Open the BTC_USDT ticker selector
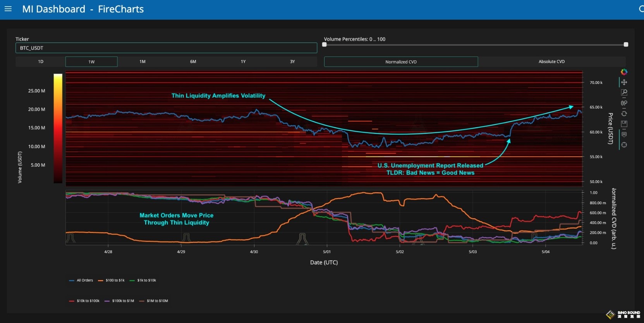The height and width of the screenshot is (323, 644). click(166, 48)
